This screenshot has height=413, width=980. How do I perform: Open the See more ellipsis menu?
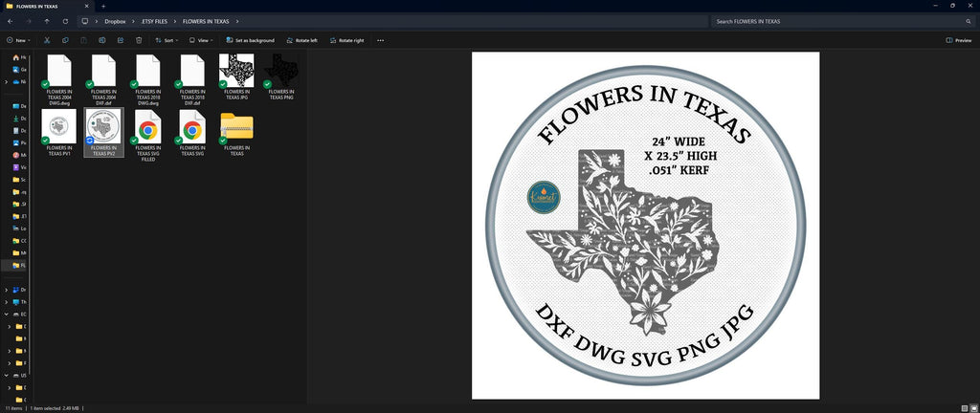pos(381,40)
